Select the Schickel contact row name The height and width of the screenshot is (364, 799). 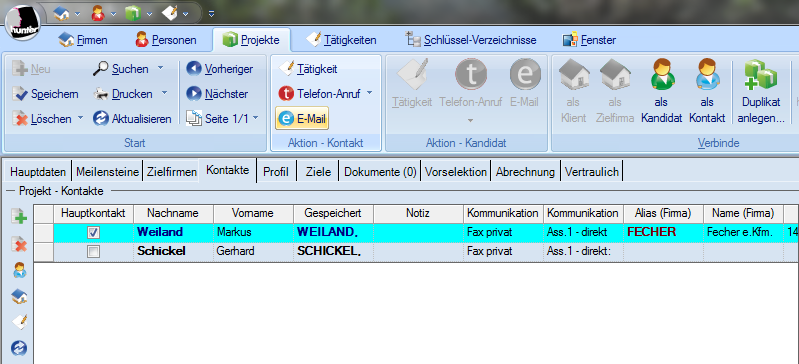(x=161, y=251)
